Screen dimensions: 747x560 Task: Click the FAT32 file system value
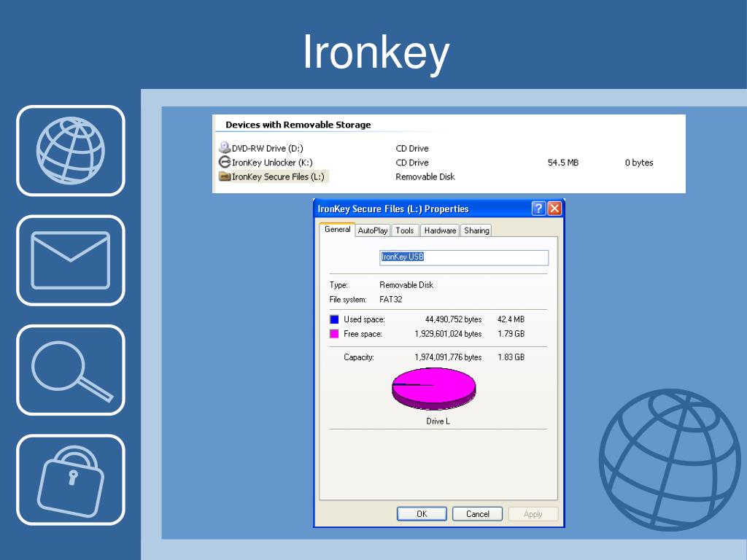(391, 300)
